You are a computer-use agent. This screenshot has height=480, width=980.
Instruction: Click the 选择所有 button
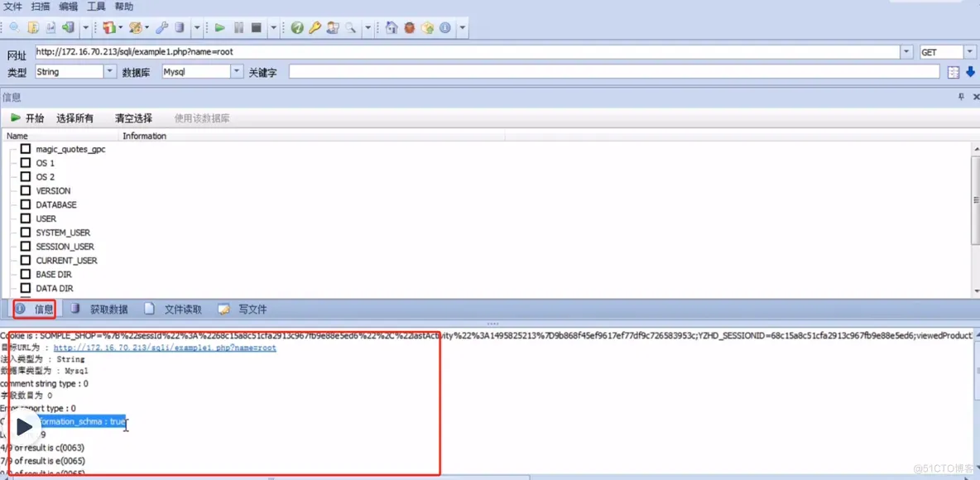pos(75,118)
